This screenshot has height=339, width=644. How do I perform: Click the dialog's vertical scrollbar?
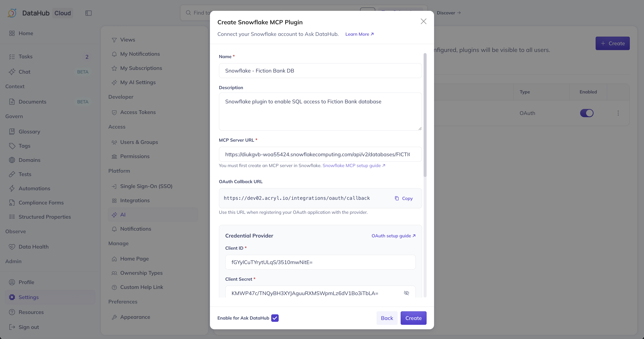click(425, 115)
